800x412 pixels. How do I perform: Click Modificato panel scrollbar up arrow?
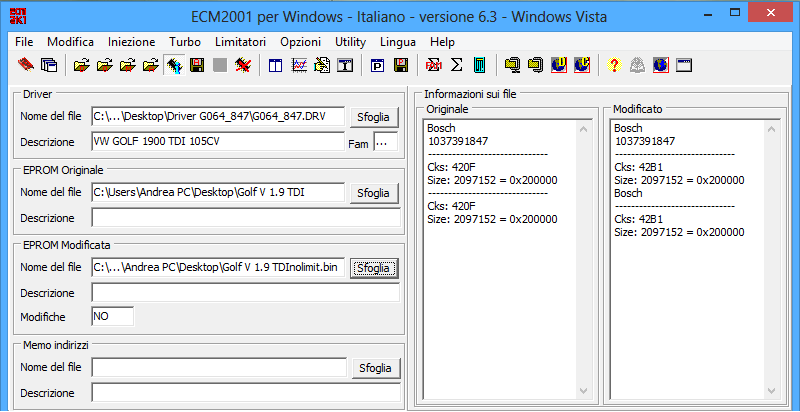click(x=771, y=130)
